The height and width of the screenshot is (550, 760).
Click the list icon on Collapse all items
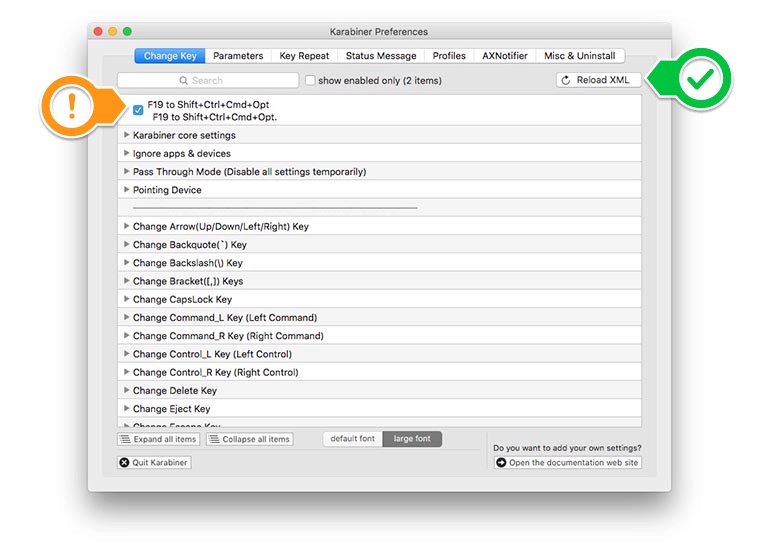coord(214,439)
